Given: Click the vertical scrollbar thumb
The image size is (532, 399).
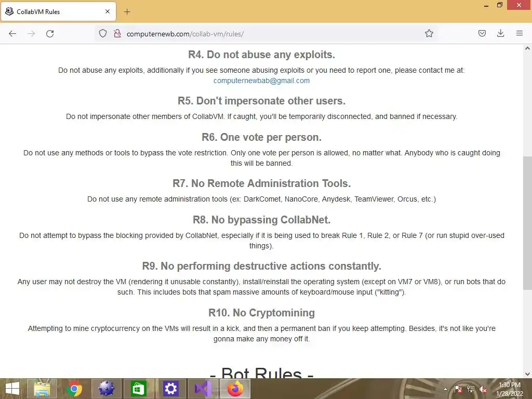Looking at the screenshot, I should coord(527,223).
